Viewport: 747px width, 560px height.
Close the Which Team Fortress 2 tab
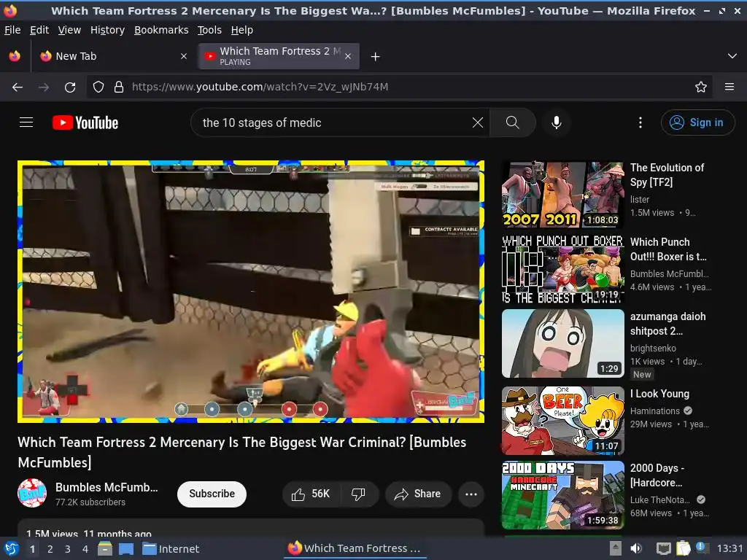click(x=348, y=56)
